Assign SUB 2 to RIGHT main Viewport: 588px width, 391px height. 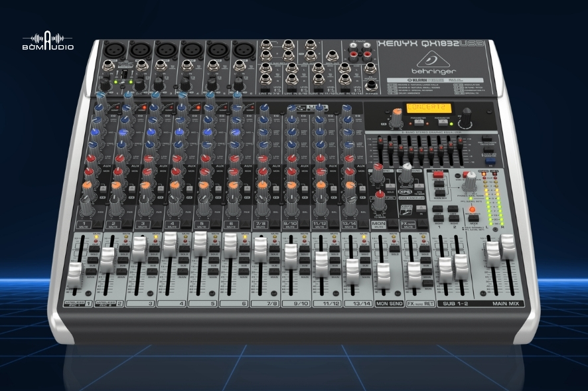[454, 217]
